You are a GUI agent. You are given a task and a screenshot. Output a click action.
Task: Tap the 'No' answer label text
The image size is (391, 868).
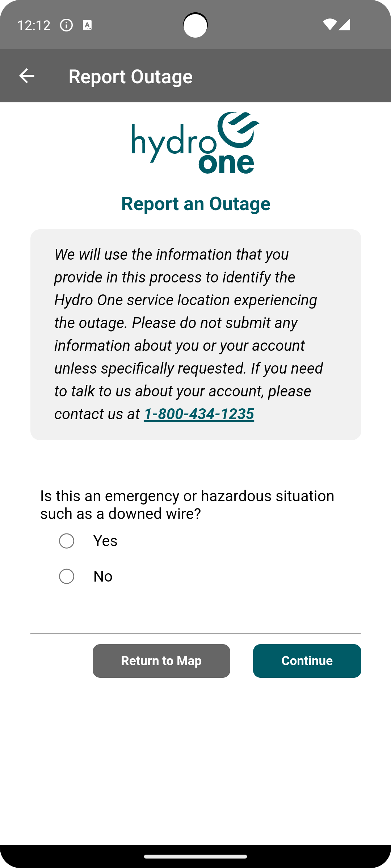click(103, 576)
